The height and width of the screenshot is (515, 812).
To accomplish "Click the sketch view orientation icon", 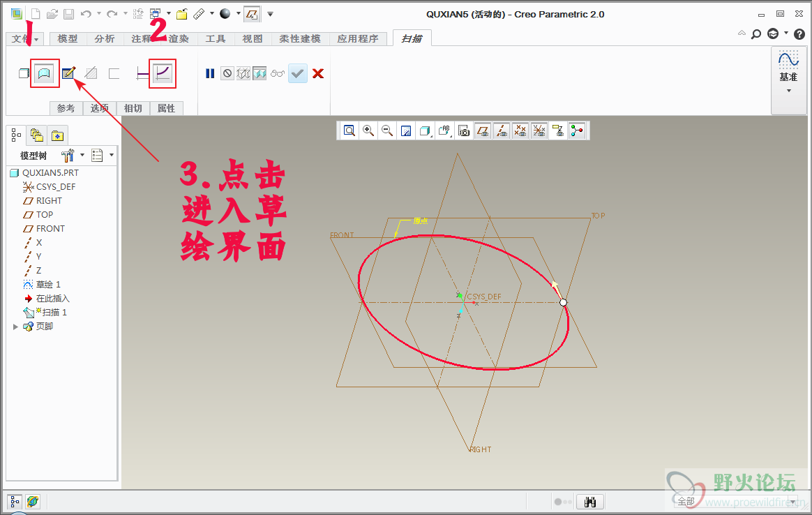I will pyautogui.click(x=253, y=14).
